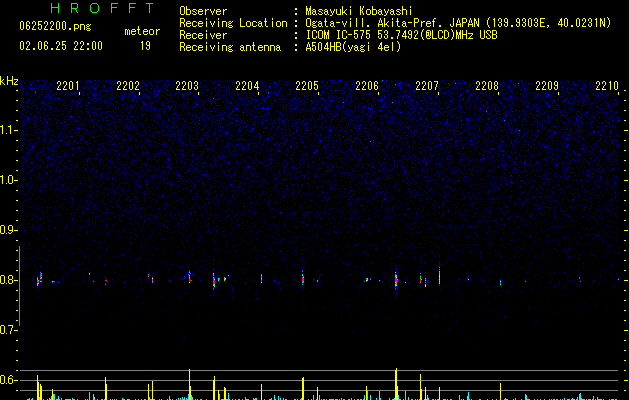The image size is (629, 400).
Task: Click the 2206 time marker
Action: 367,86
